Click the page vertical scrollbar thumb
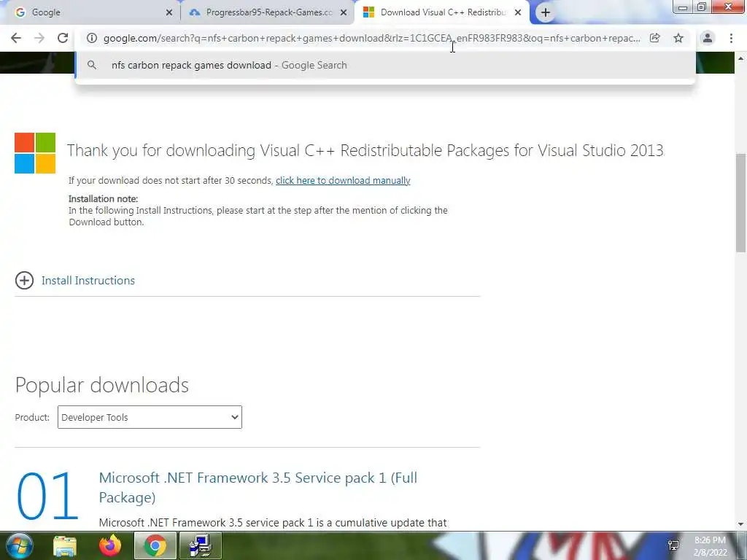This screenshot has width=747, height=560. [741, 203]
